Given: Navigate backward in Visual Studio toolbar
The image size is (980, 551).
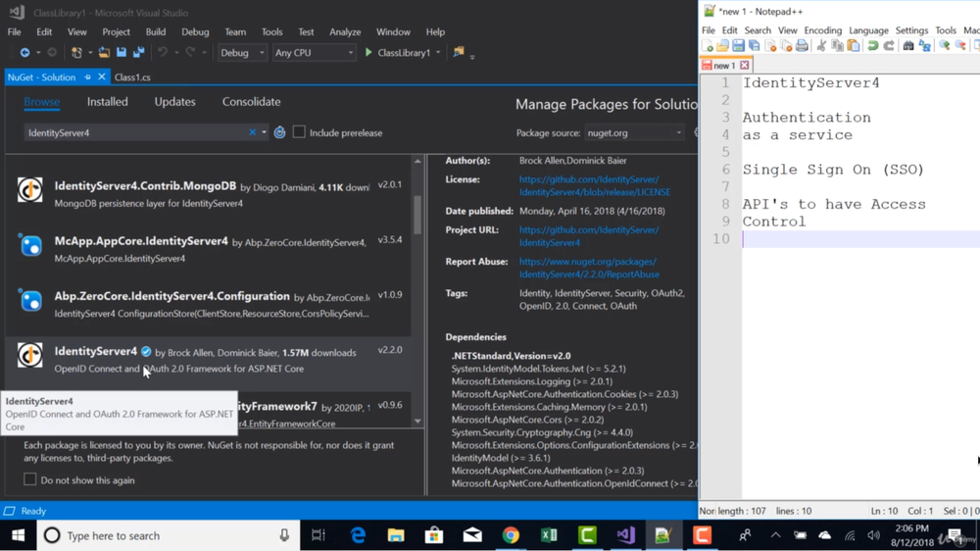Looking at the screenshot, I should pos(25,53).
